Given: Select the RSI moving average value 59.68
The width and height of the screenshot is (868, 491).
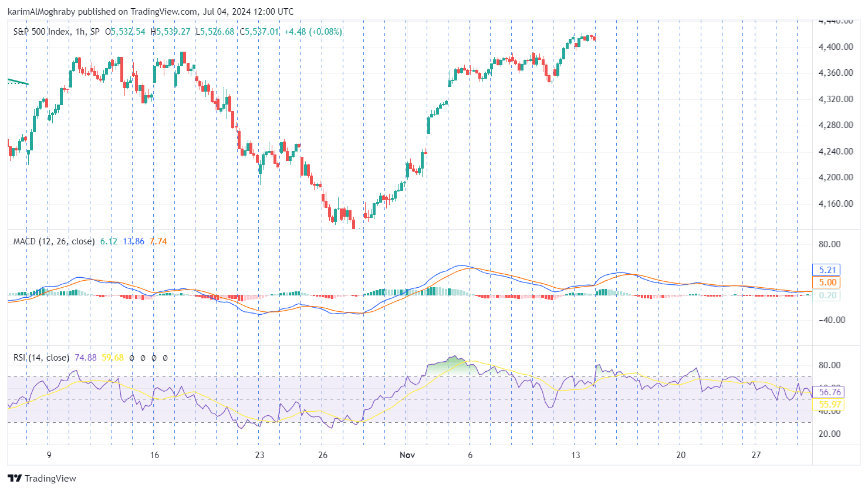Looking at the screenshot, I should point(113,358).
